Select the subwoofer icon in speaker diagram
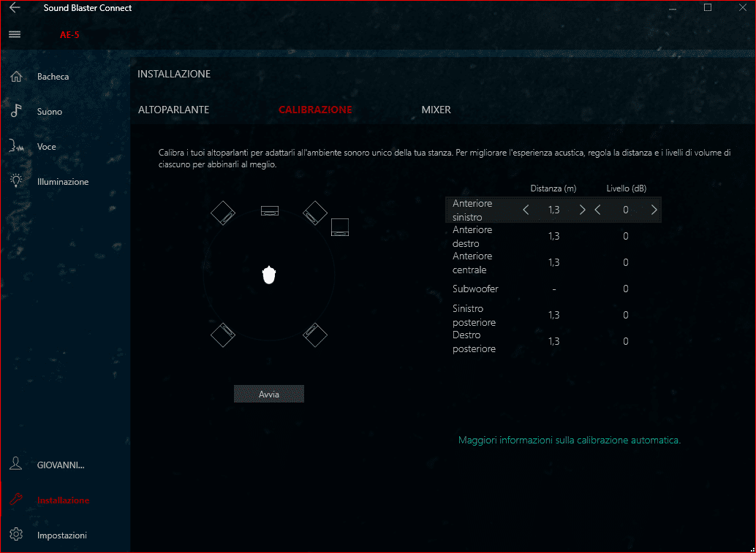The image size is (756, 553). click(340, 227)
